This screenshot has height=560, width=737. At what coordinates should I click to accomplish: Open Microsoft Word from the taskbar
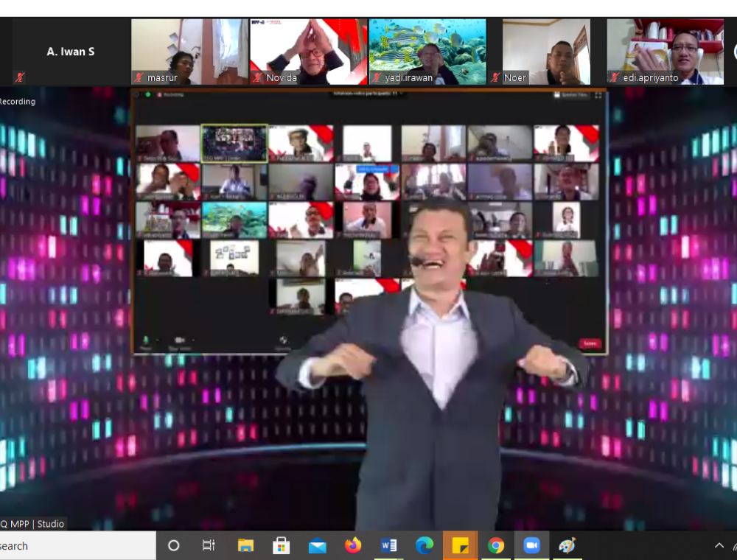pyautogui.click(x=388, y=546)
